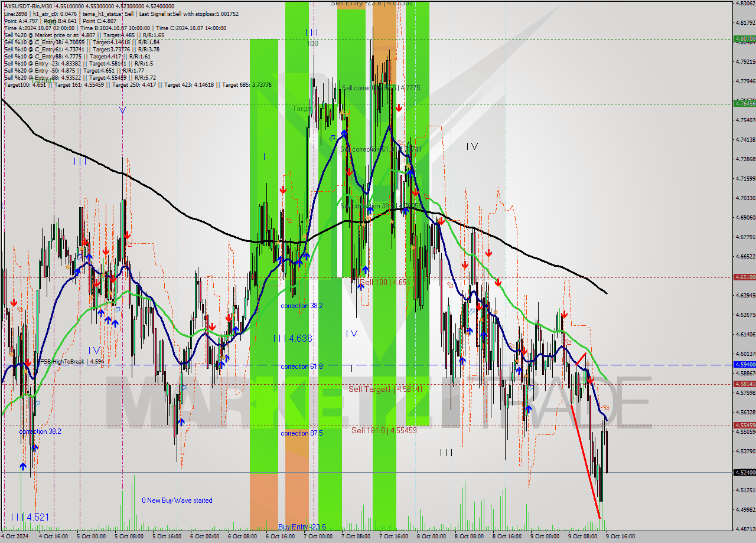Screen dimensions: 756x543
Task: Click the 'FSB-HighToBreak | 4.594' label
Action: click(71, 361)
